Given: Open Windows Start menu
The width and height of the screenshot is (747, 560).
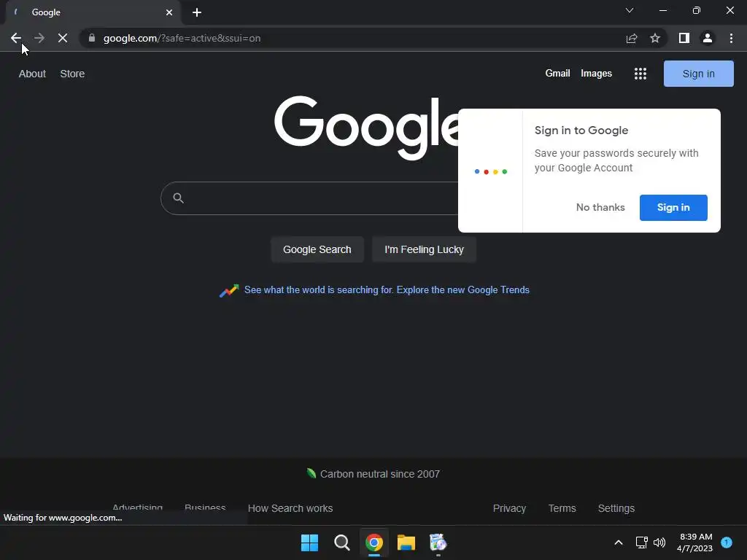Looking at the screenshot, I should click(x=309, y=542).
